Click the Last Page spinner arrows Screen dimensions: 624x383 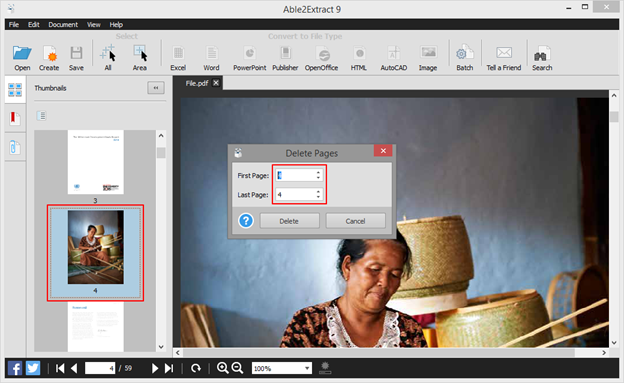point(318,194)
